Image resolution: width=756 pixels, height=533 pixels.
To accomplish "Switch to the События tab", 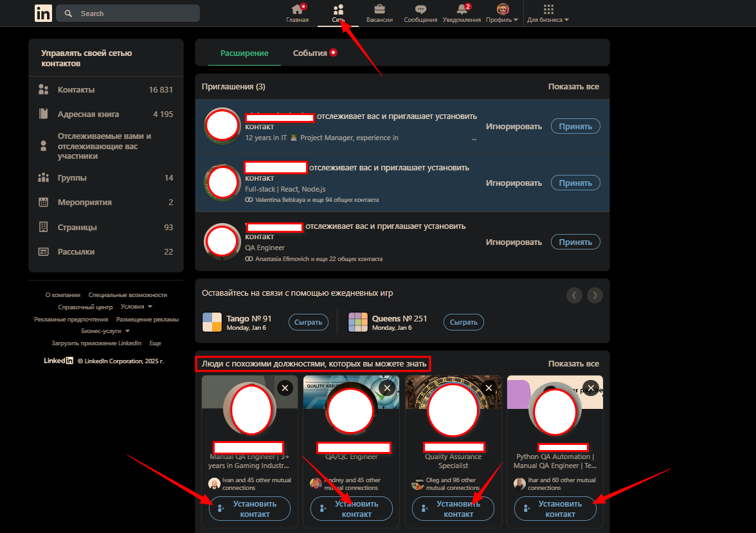I will [x=315, y=53].
